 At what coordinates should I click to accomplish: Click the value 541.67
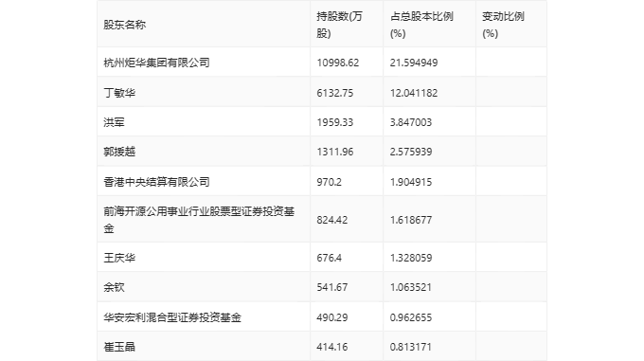331,287
